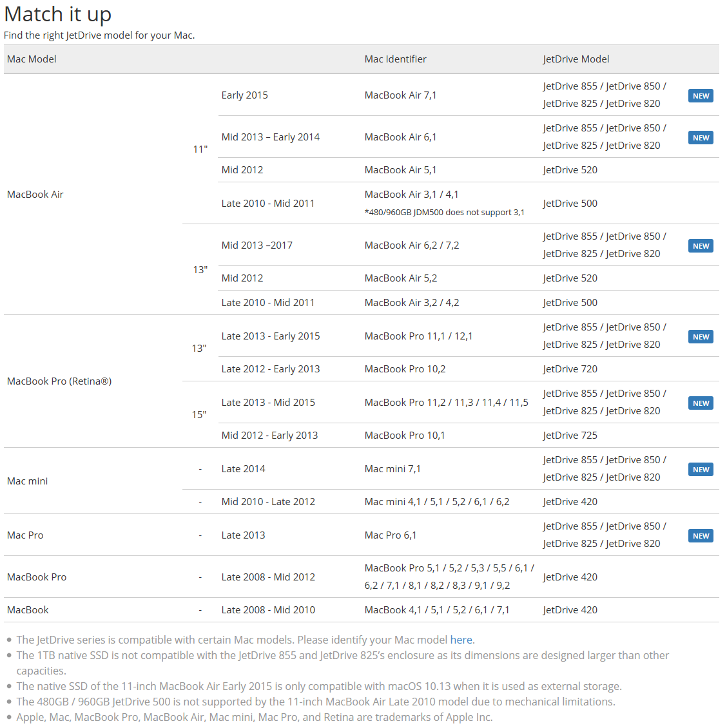This screenshot has height=728, width=727.
Task: Click '*480/960GB JDM500 does not support 3,1' note
Action: (445, 212)
